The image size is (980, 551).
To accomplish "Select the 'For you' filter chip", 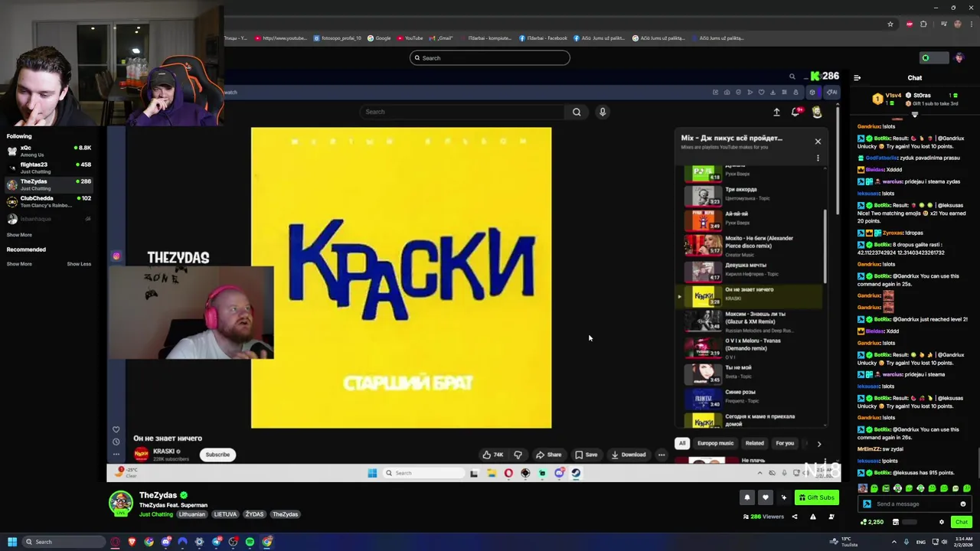I will pos(785,443).
